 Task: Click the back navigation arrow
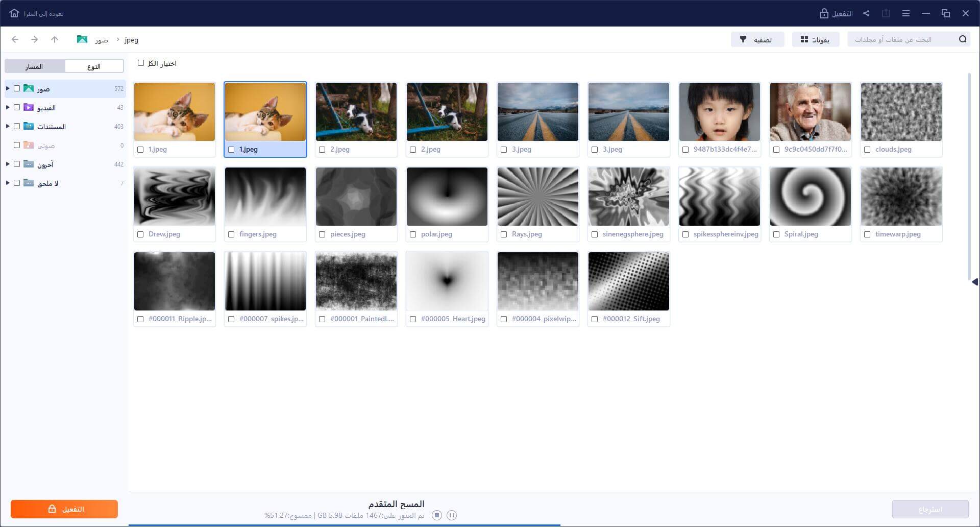pyautogui.click(x=15, y=39)
